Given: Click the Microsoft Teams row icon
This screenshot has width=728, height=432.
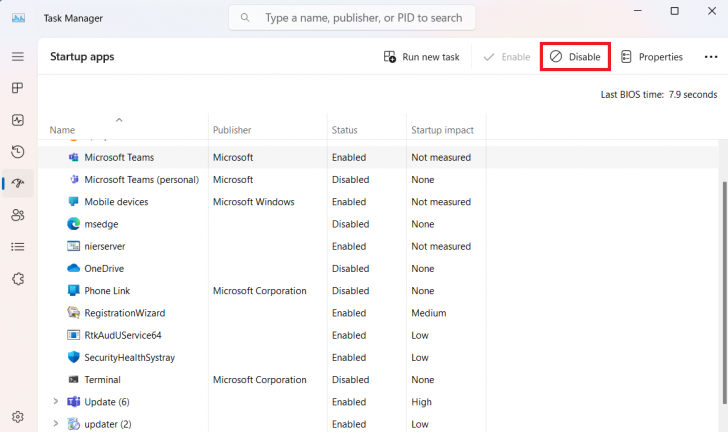Looking at the screenshot, I should [73, 157].
